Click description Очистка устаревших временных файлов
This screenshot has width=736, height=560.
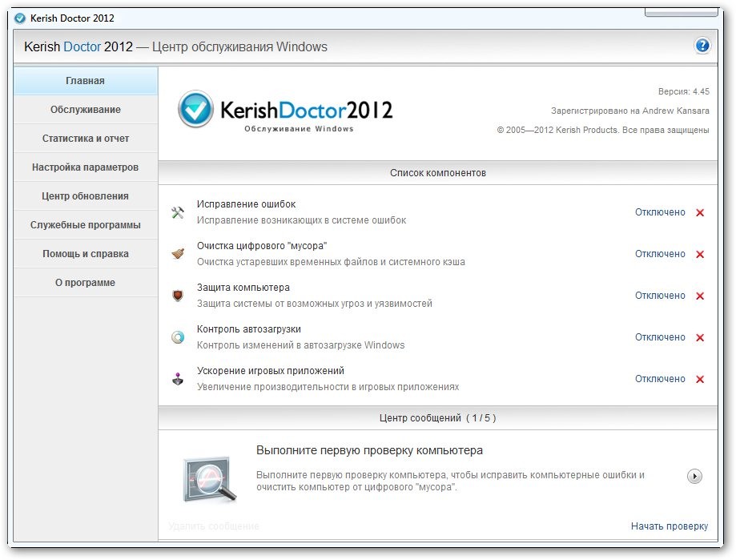pyautogui.click(x=331, y=262)
